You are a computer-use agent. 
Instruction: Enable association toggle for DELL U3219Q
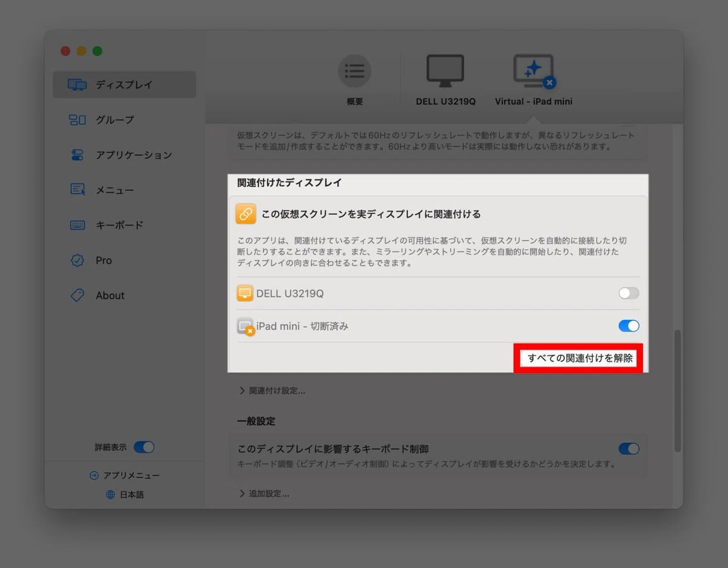629,293
